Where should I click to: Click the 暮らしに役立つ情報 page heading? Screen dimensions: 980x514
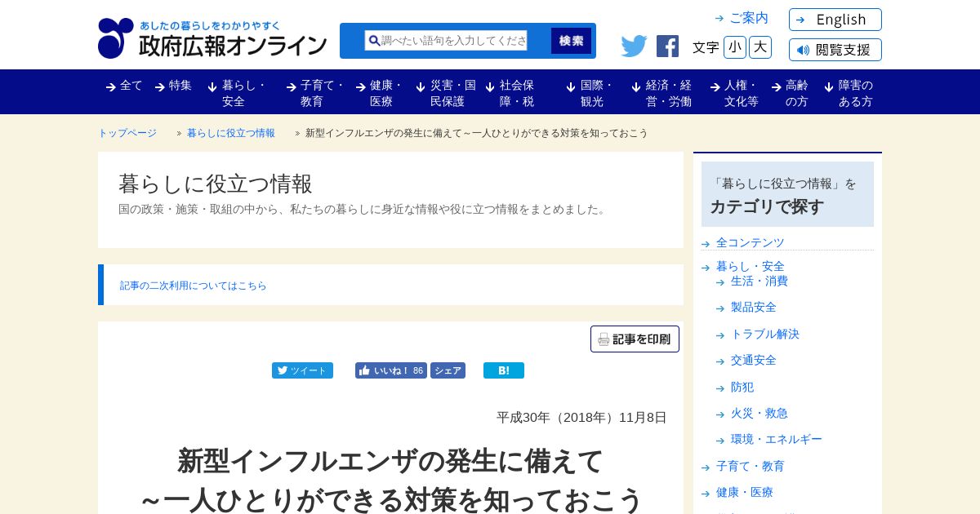click(x=216, y=184)
